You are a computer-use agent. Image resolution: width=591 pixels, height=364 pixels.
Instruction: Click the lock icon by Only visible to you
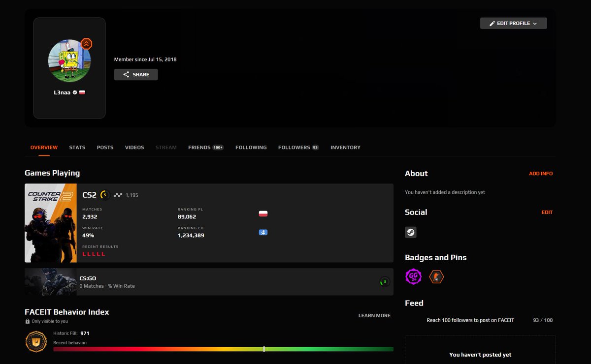[28, 321]
